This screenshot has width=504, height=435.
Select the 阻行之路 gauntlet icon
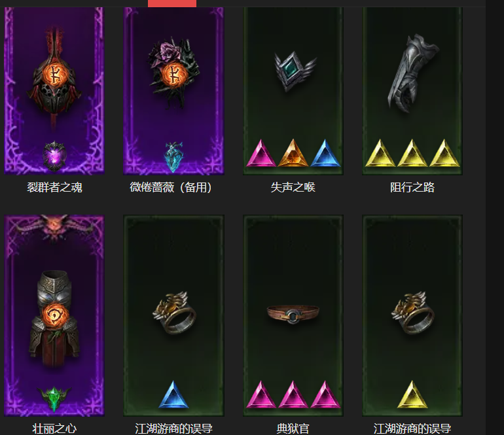pos(412,73)
